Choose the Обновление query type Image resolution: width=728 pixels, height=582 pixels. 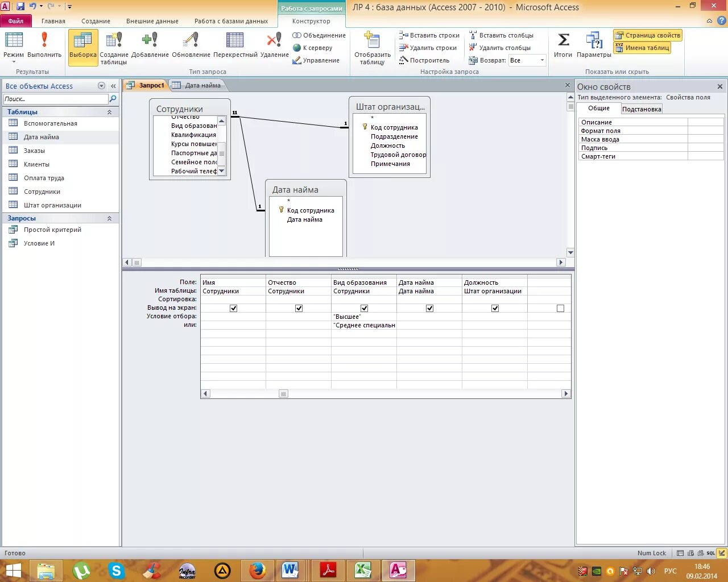click(191, 46)
